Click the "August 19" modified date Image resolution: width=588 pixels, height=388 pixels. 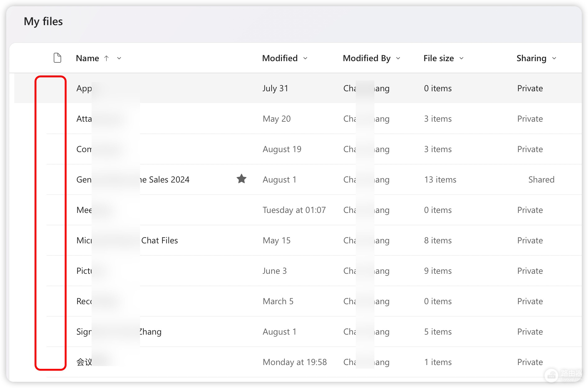click(282, 149)
